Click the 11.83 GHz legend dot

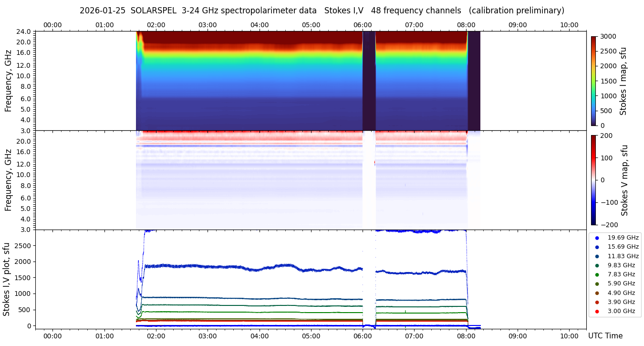click(x=597, y=256)
